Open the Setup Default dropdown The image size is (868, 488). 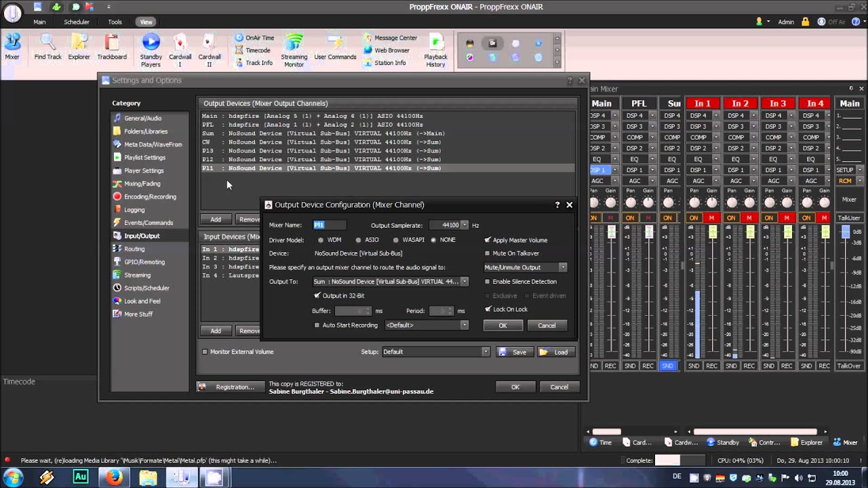pyautogui.click(x=486, y=352)
